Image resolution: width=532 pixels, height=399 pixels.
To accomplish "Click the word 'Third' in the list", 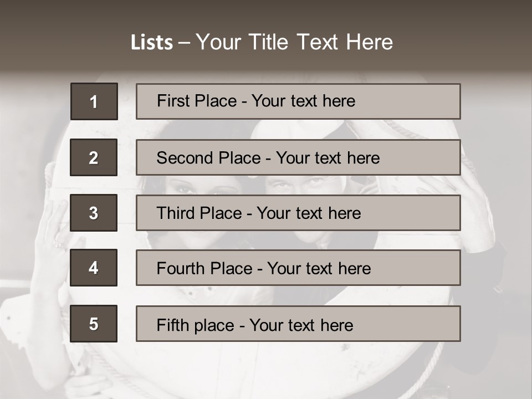I will click(x=176, y=213).
